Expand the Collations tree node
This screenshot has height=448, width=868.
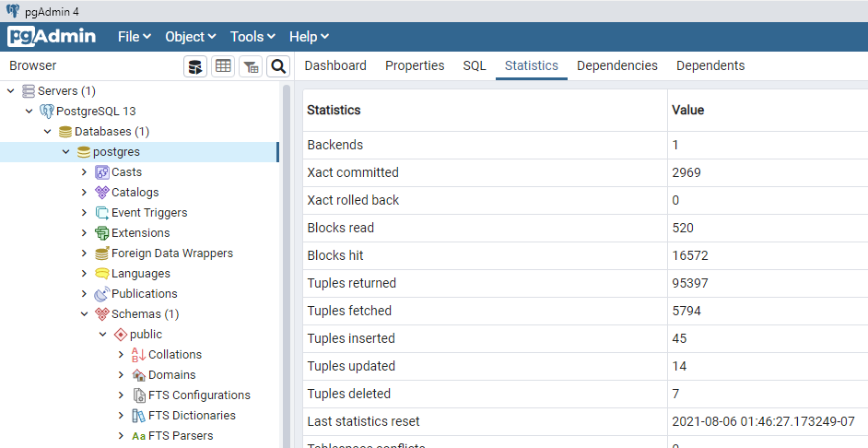tap(122, 354)
